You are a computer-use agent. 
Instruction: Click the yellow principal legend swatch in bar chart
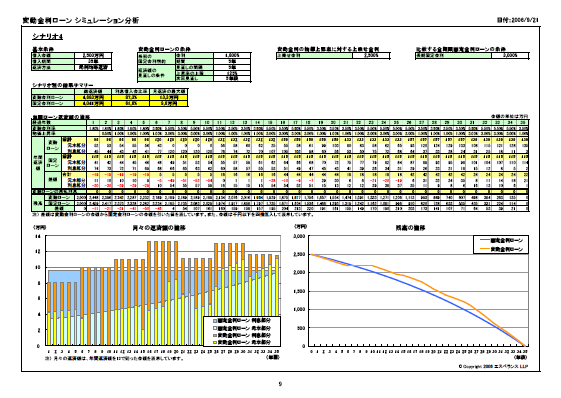click(215, 343)
